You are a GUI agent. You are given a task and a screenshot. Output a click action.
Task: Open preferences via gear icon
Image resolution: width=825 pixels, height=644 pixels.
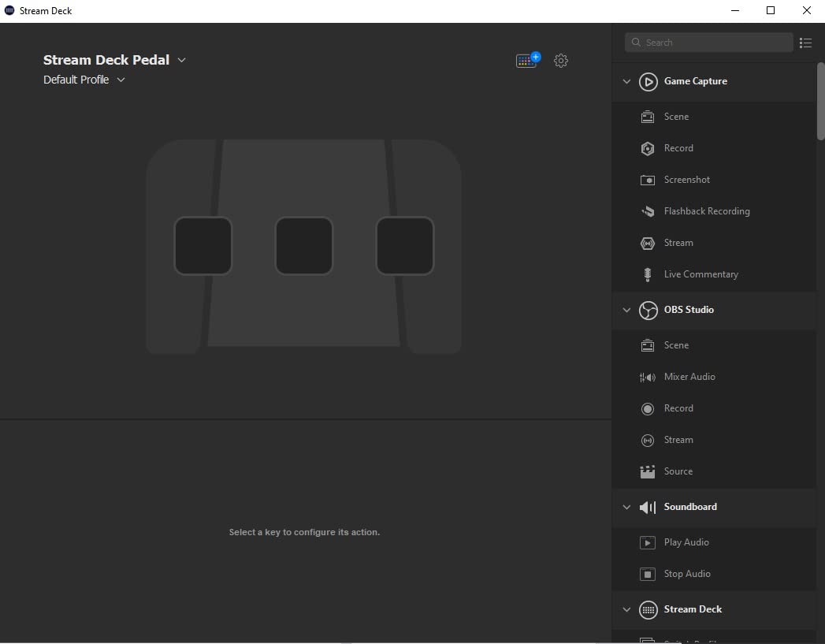tap(561, 61)
